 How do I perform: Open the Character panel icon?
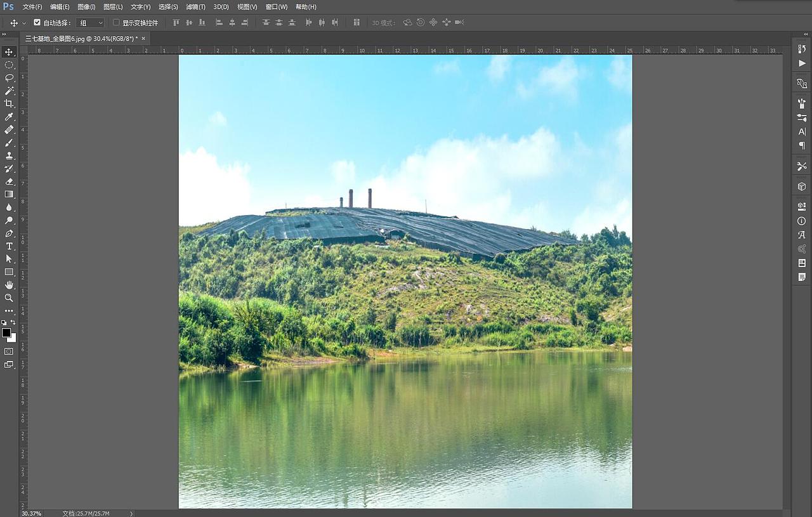point(802,132)
